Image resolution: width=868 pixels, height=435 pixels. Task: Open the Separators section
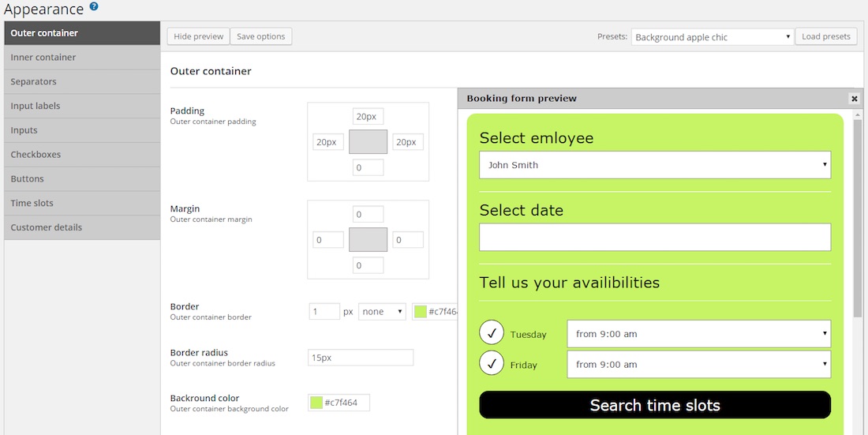[82, 82]
